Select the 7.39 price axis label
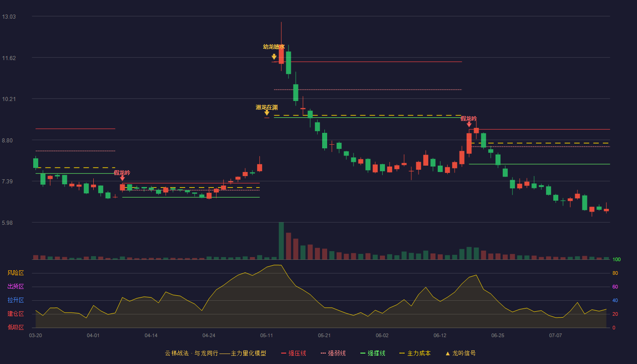This screenshot has height=364, width=637. [x=7, y=182]
